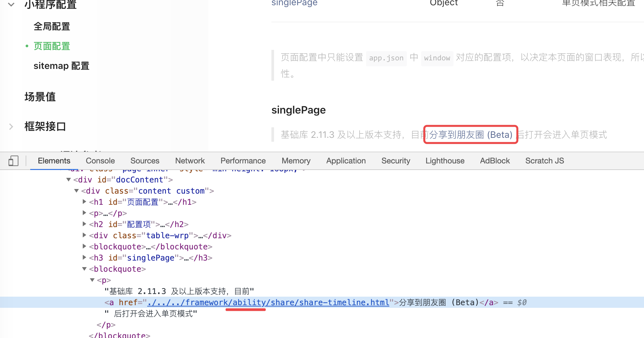Toggle the device toolbar icon in DevTools
This screenshot has width=644, height=338.
coord(13,161)
